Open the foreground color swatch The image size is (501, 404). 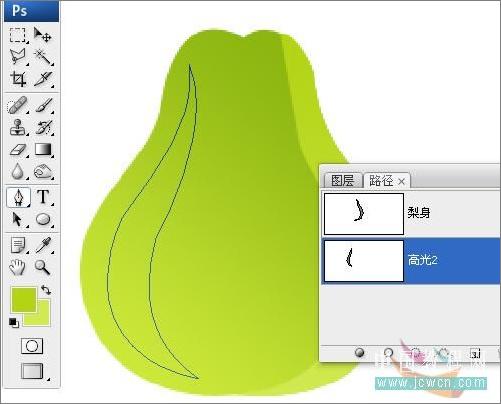pyautogui.click(x=23, y=299)
